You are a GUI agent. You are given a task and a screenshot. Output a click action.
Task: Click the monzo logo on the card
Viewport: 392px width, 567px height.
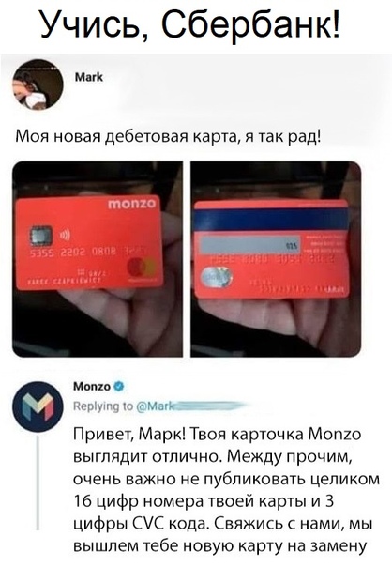(x=133, y=204)
